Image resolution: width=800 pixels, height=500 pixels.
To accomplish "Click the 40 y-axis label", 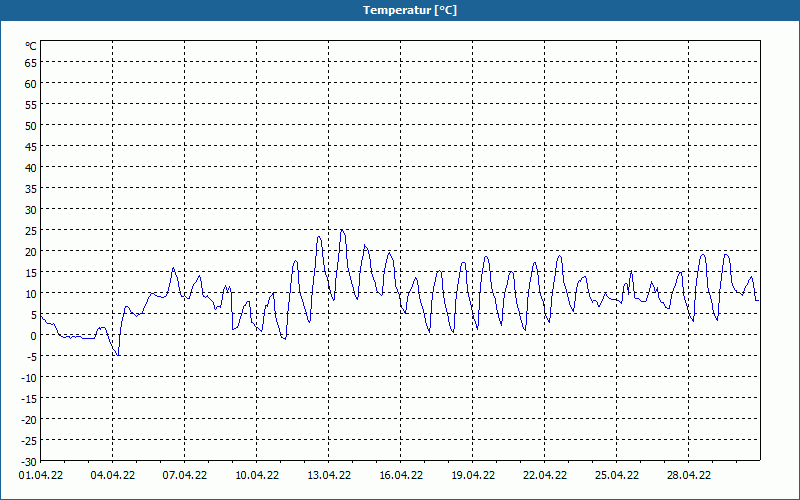I will [x=31, y=168].
